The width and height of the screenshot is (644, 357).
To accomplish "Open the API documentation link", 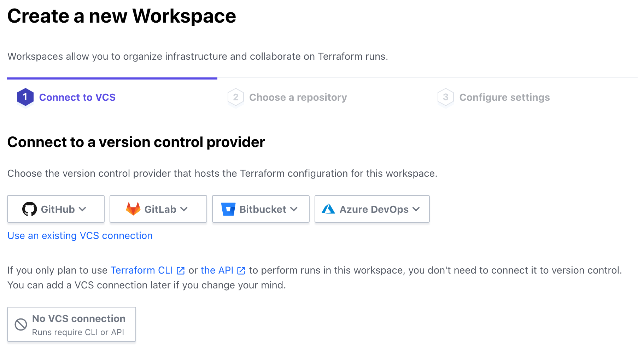I will pos(217,270).
